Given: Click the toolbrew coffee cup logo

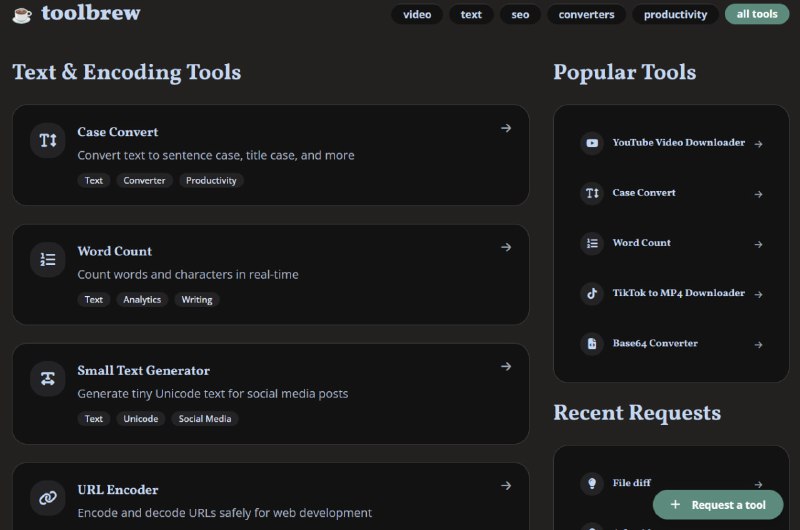Looking at the screenshot, I should click(22, 14).
